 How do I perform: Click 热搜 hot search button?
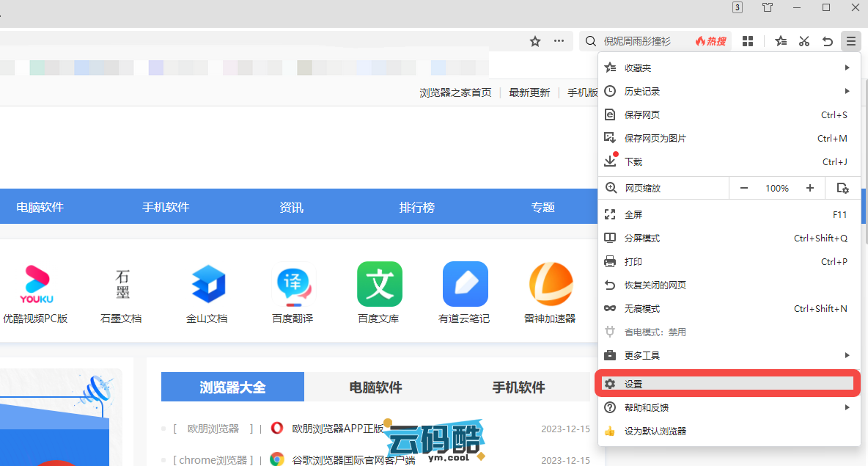click(x=711, y=41)
